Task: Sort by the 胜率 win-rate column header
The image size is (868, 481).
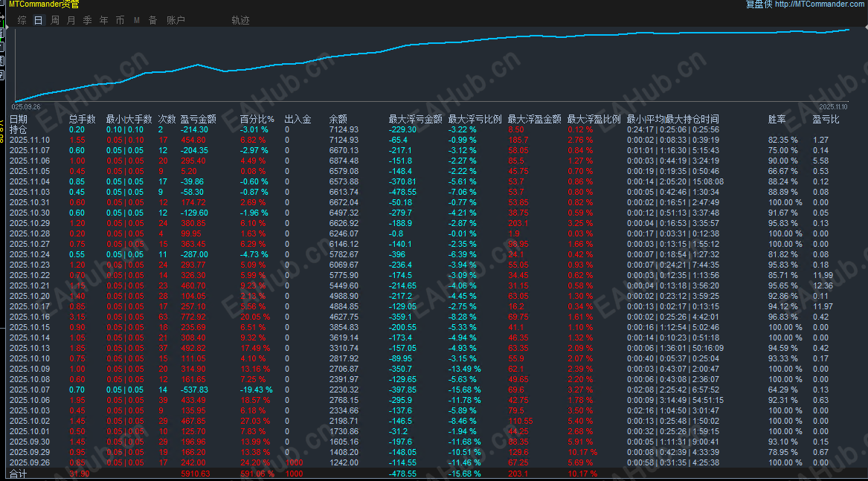Action: coord(776,118)
